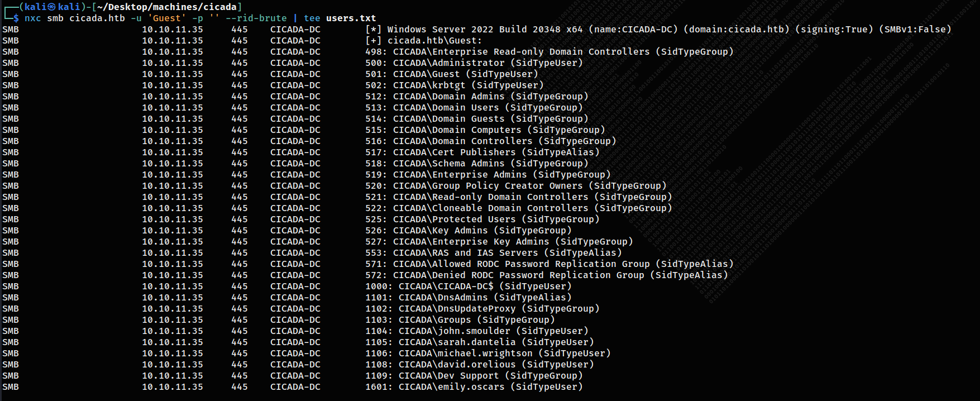The image size is (980, 401).
Task: Click the 513: Domain Users entry
Action: [474, 107]
